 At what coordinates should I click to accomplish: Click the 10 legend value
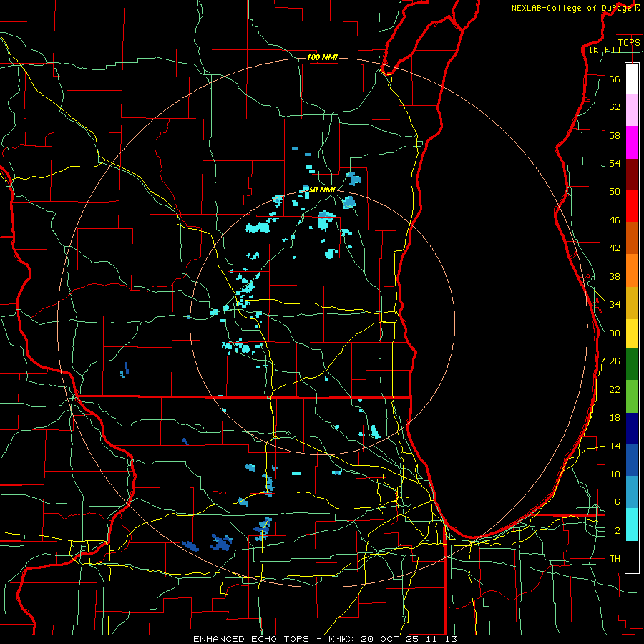[x=615, y=474]
